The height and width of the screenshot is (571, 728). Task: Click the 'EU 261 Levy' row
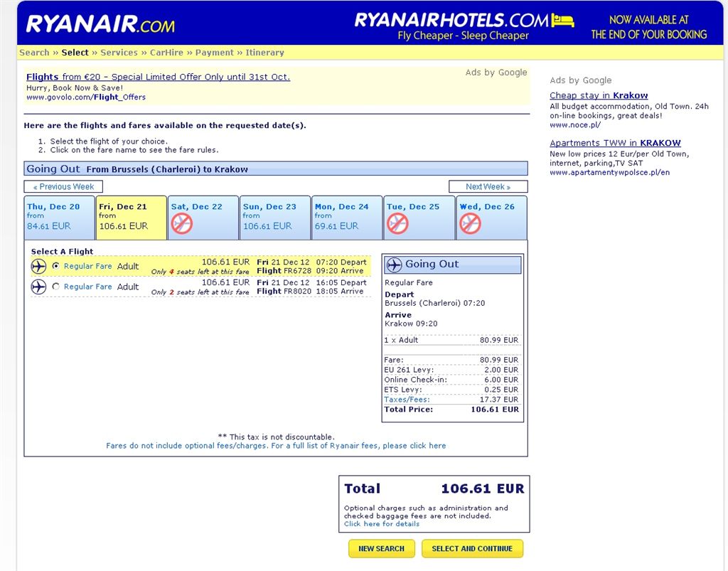coord(451,370)
